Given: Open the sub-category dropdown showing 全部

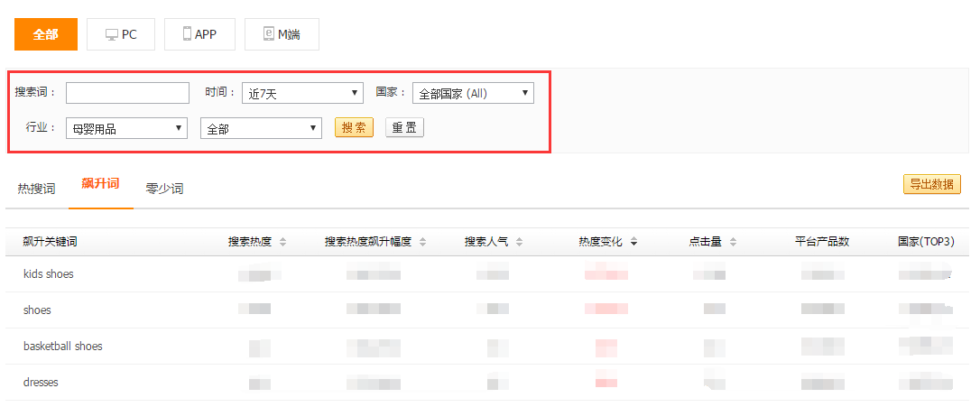Looking at the screenshot, I should tap(261, 128).
